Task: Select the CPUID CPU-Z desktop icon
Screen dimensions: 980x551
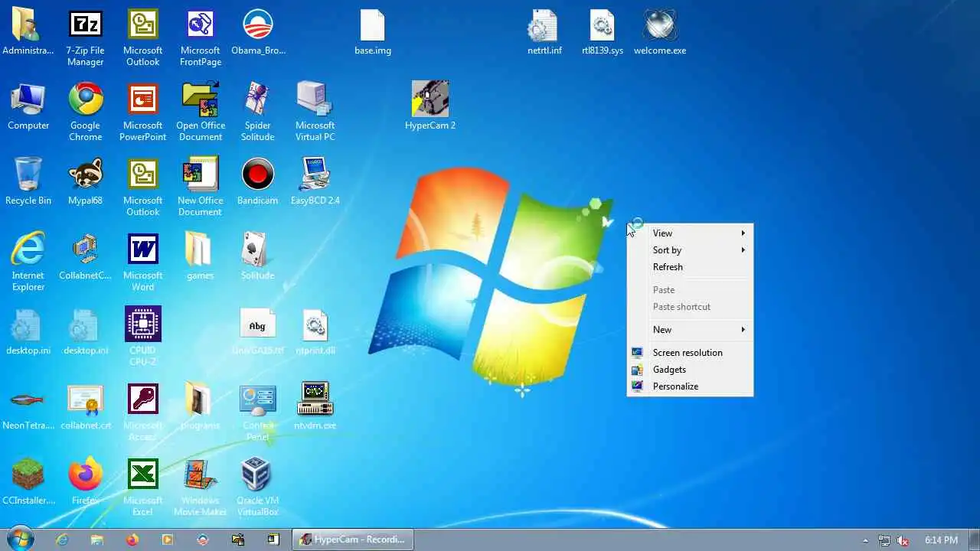Action: coord(143,337)
